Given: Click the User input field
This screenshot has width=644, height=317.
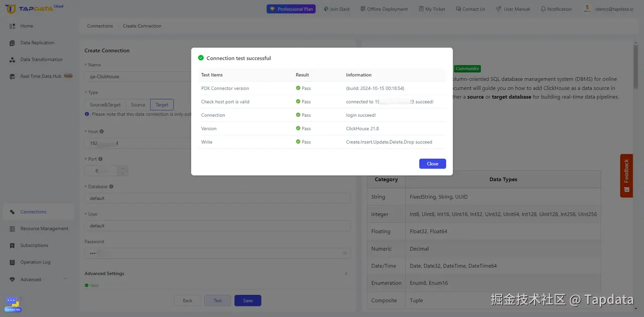Looking at the screenshot, I should pyautogui.click(x=217, y=226).
